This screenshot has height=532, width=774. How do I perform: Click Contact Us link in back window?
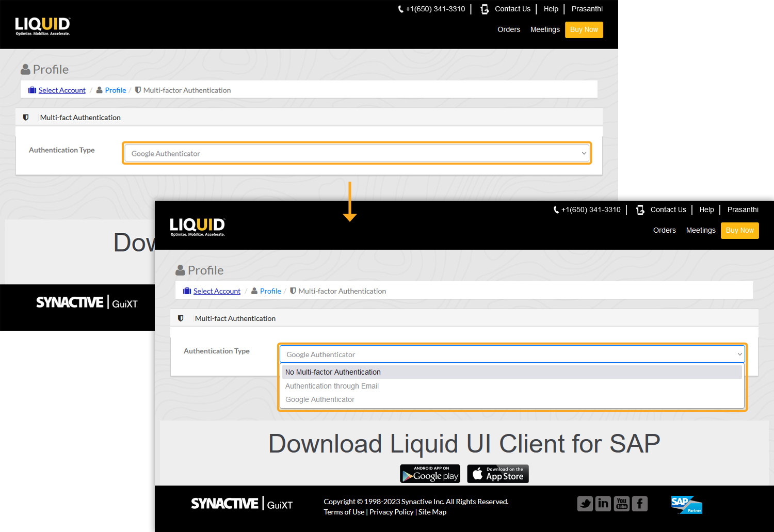point(512,9)
